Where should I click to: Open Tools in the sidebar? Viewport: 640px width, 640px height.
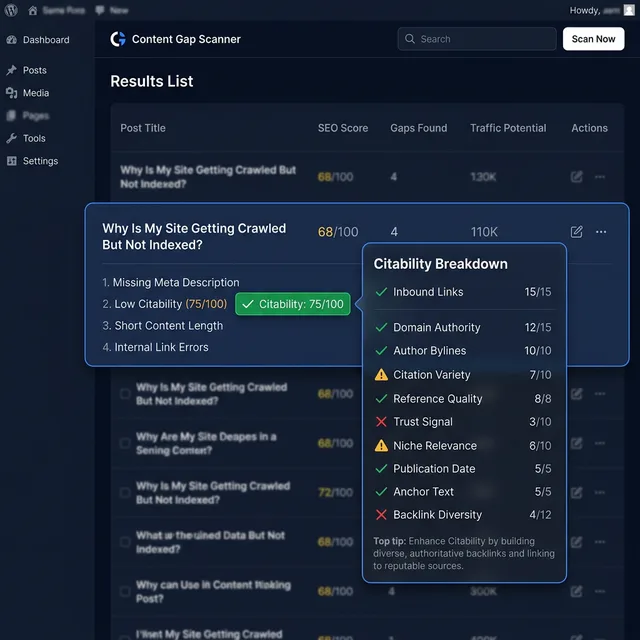(x=26, y=138)
